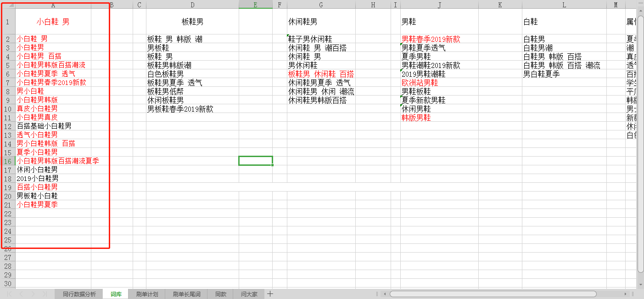The image size is (644, 299).
Task: Click the plus icon to add a new worksheet
Action: (270, 294)
